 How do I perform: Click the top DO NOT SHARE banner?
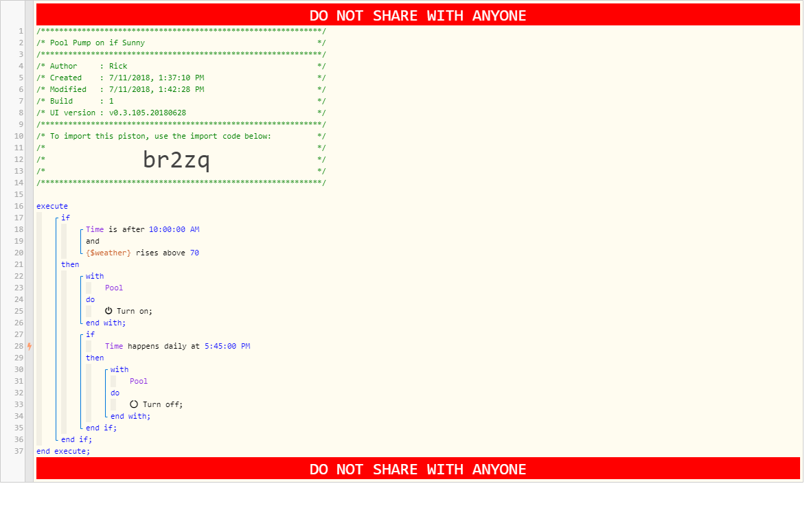tap(418, 15)
